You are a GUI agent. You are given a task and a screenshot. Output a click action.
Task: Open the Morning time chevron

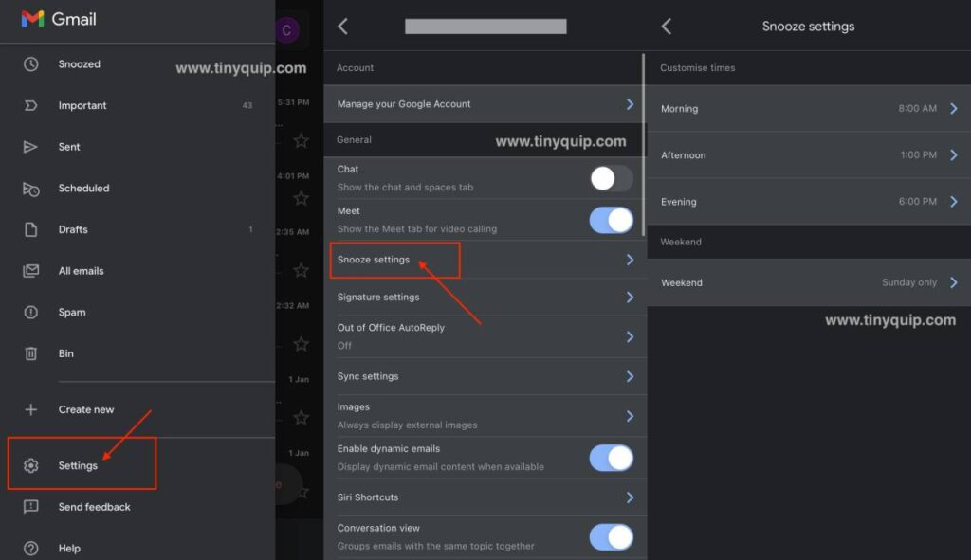coord(956,108)
